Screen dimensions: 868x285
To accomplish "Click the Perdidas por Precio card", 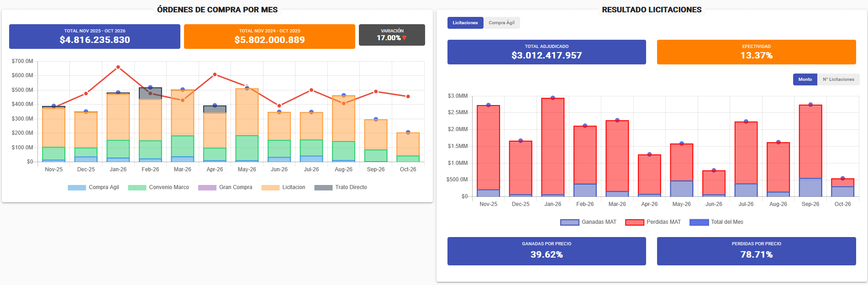I will [x=756, y=251].
